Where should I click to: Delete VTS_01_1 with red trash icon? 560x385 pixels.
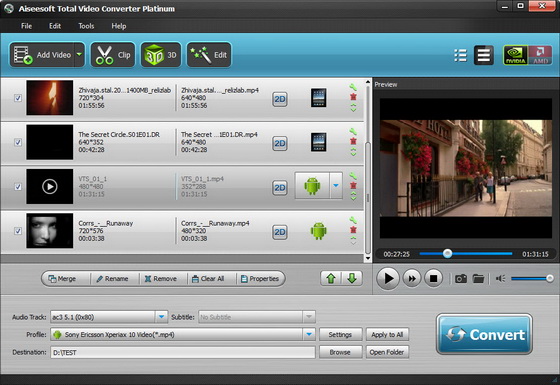coord(353,185)
